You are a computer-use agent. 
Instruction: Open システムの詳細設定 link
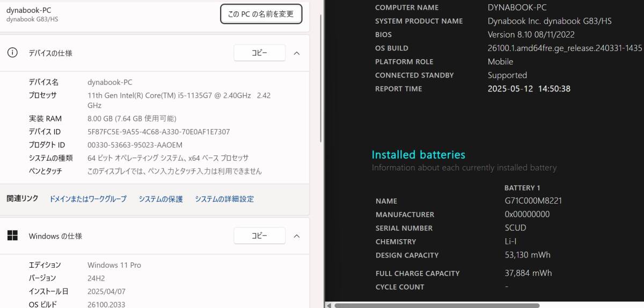(x=224, y=199)
